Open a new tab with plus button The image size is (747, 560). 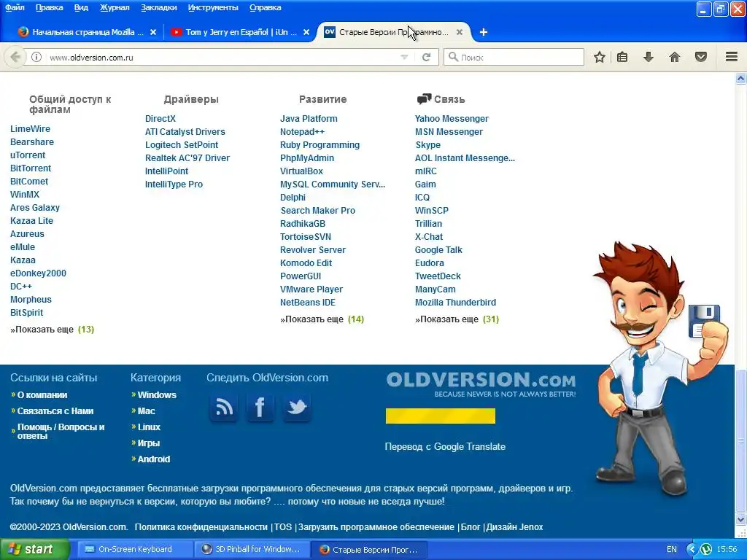pos(483,32)
